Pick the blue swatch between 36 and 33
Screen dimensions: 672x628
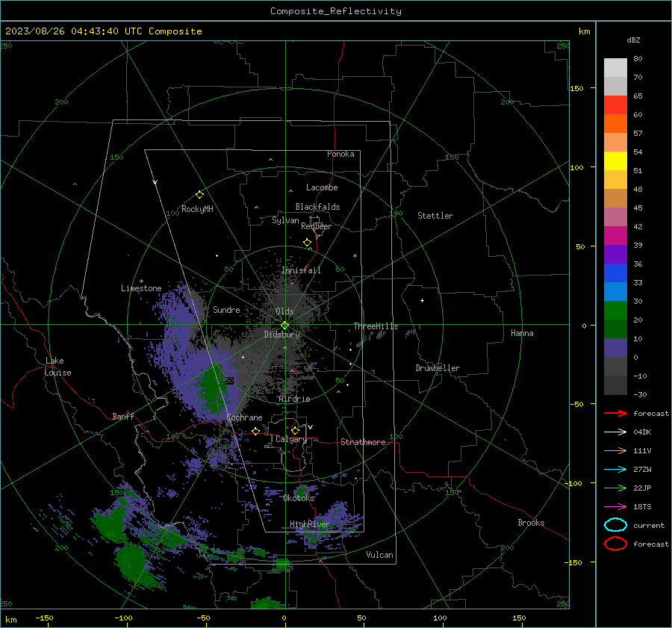point(615,273)
